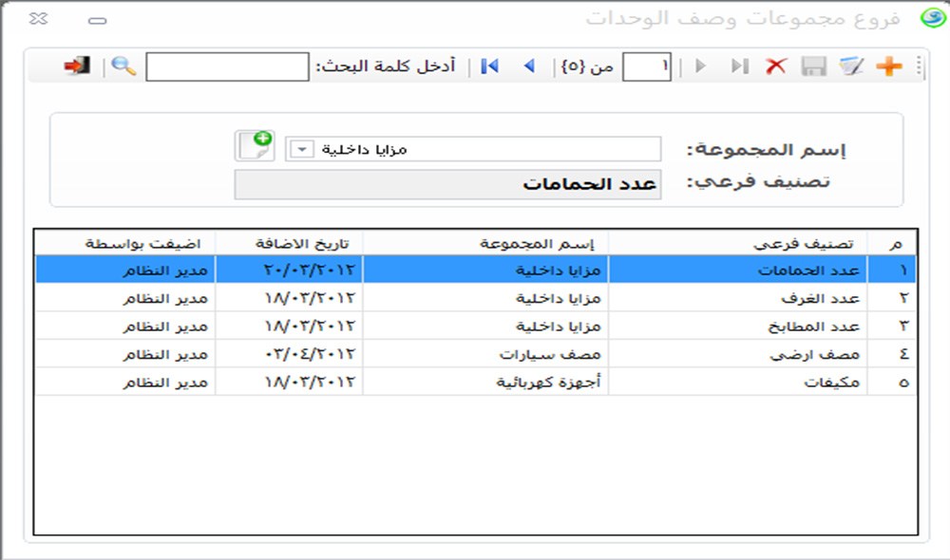Click the orange plus add-record icon
This screenshot has width=950, height=560.
point(888,66)
